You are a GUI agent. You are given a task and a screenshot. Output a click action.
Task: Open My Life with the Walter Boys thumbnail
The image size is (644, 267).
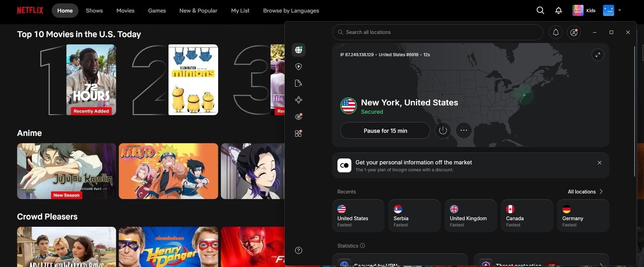(x=67, y=247)
